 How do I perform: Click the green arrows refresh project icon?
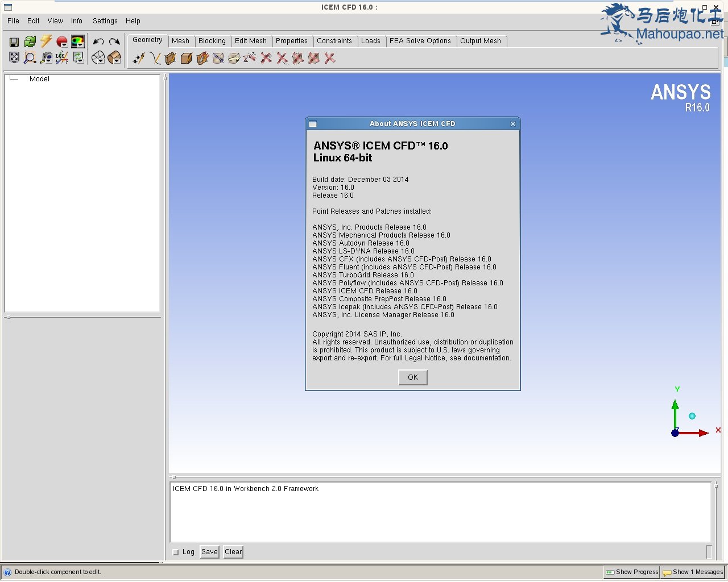(30, 41)
